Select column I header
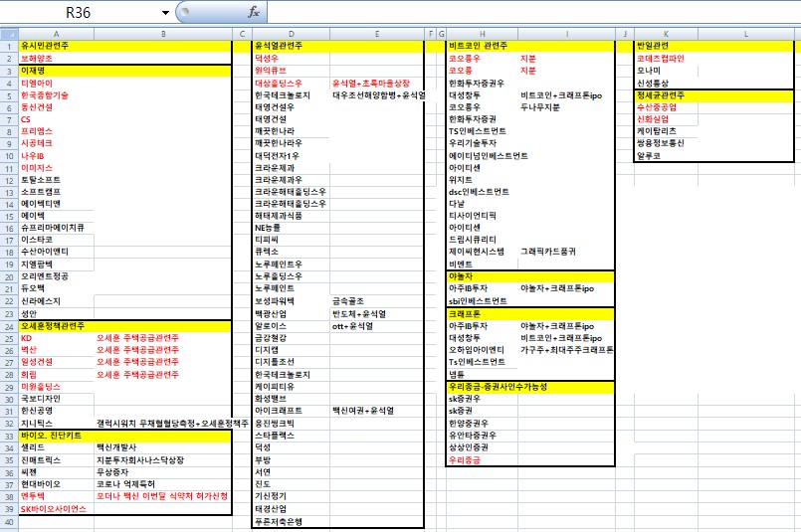This screenshot has height=532, width=801. tap(566, 34)
